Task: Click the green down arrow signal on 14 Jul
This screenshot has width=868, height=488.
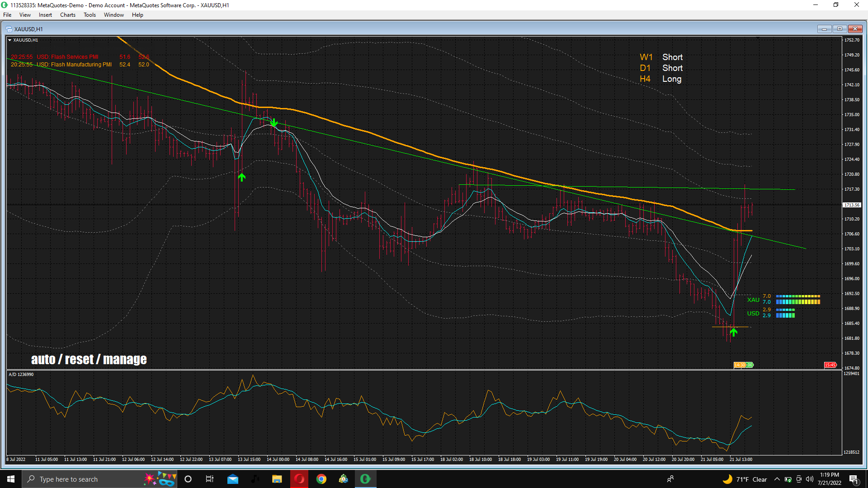Action: [274, 122]
